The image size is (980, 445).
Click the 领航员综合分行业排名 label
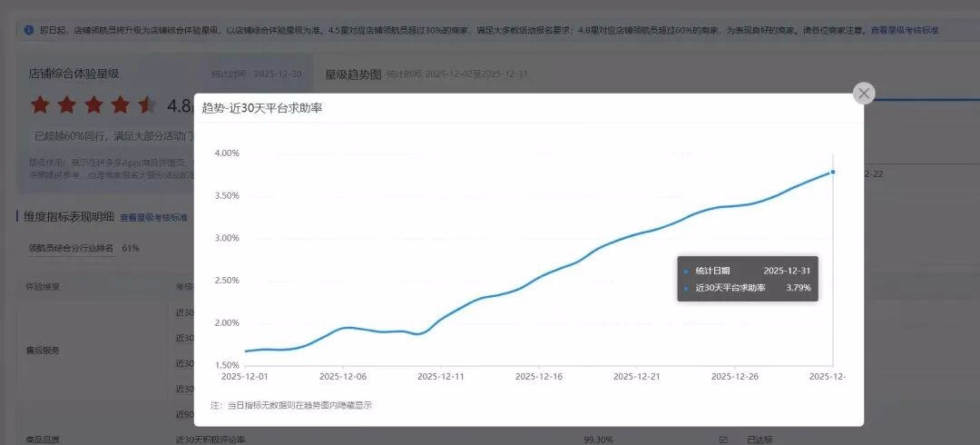pyautogui.click(x=71, y=248)
